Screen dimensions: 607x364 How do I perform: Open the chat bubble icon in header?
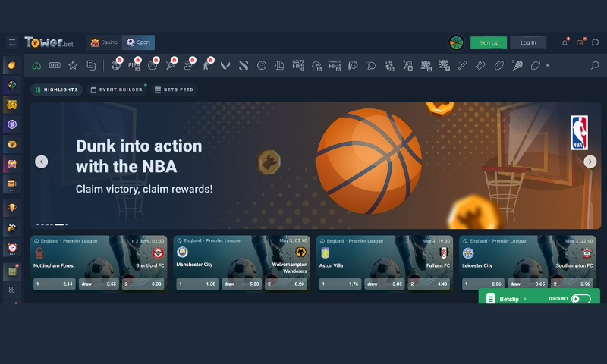(595, 42)
